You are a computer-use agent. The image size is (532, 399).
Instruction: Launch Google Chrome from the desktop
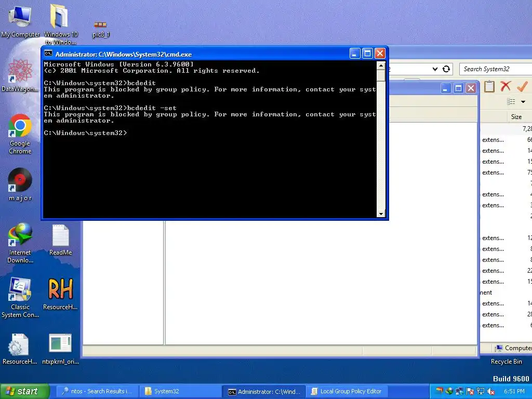[x=20, y=134]
